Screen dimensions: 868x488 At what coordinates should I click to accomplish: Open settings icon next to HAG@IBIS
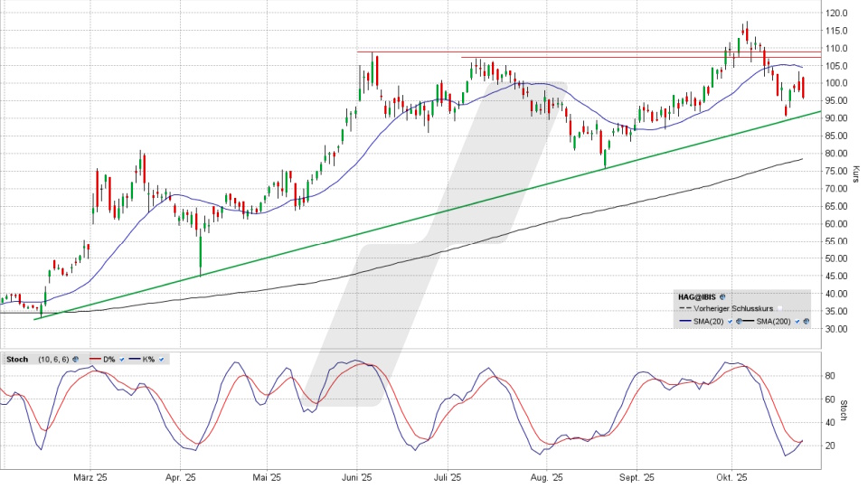click(x=724, y=296)
